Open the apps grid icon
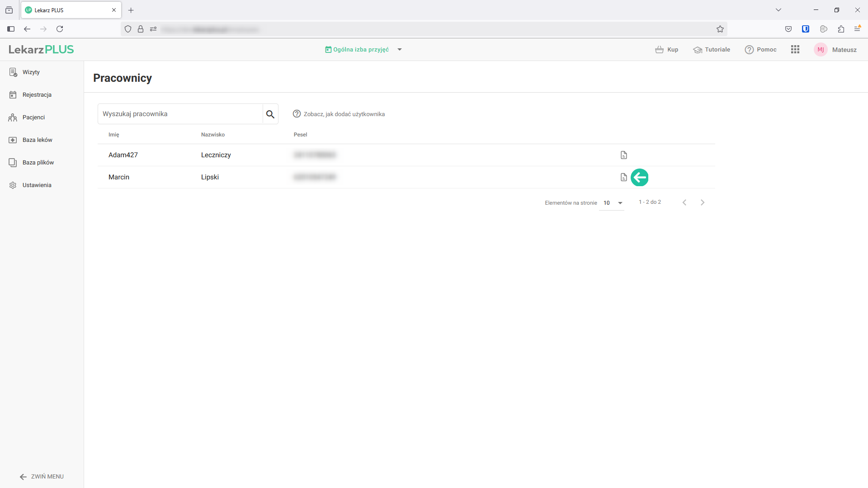This screenshot has width=868, height=488. 795,50
